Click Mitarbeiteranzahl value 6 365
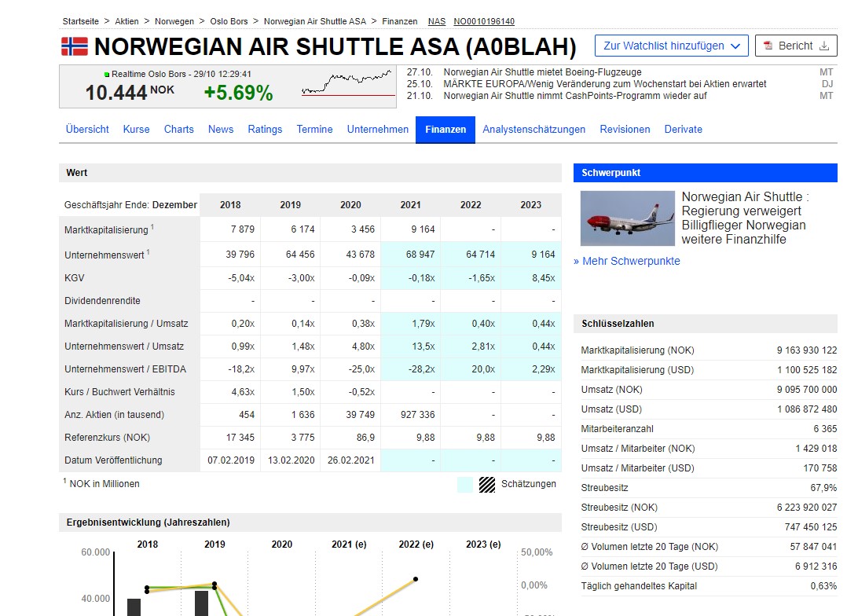The height and width of the screenshot is (616, 847). (x=825, y=428)
